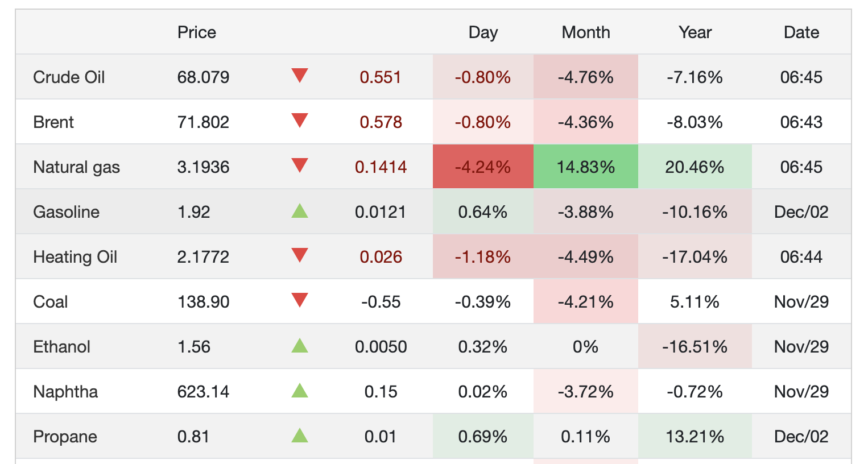The height and width of the screenshot is (464, 868).
Task: Select Gasoline price 1.92
Action: point(194,212)
